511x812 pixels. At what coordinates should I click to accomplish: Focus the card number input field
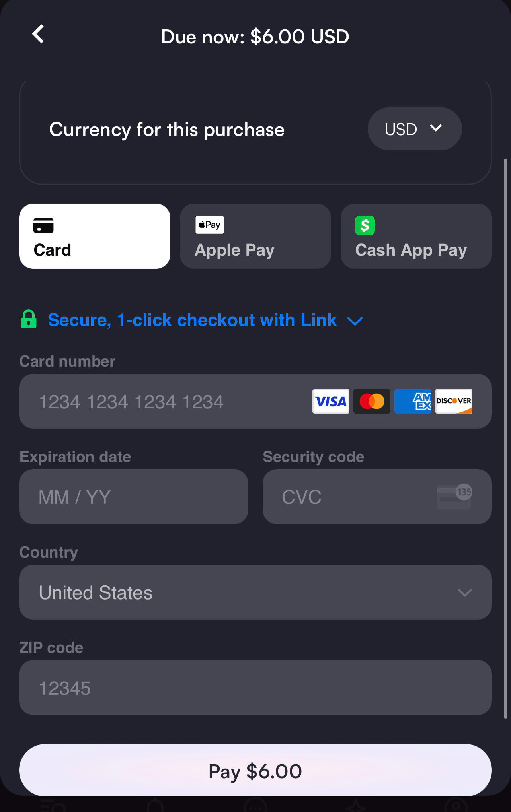(255, 401)
